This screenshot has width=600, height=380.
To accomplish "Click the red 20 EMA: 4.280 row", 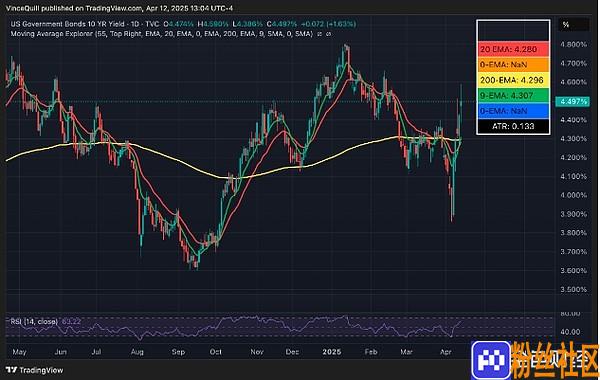I will coord(513,49).
